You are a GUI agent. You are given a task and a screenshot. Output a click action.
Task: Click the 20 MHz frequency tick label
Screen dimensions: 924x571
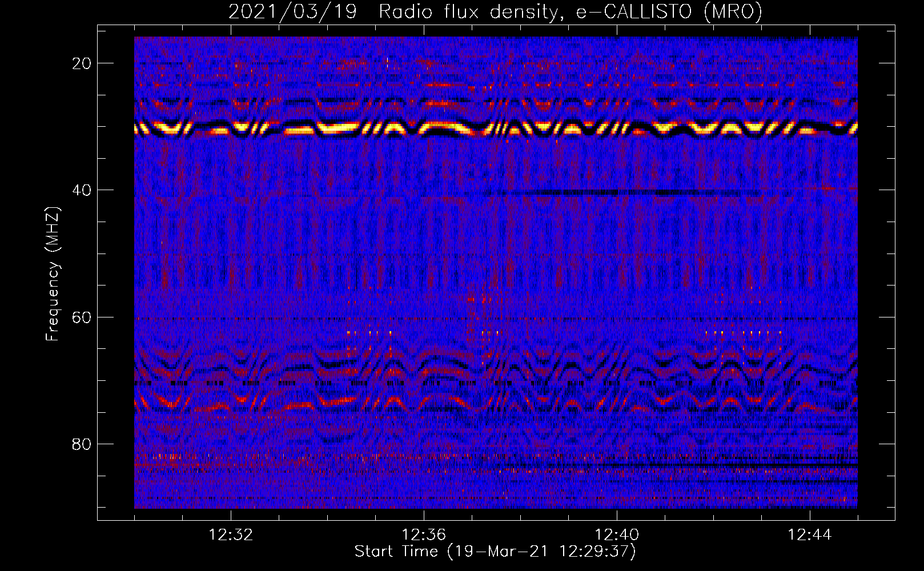[x=82, y=63]
